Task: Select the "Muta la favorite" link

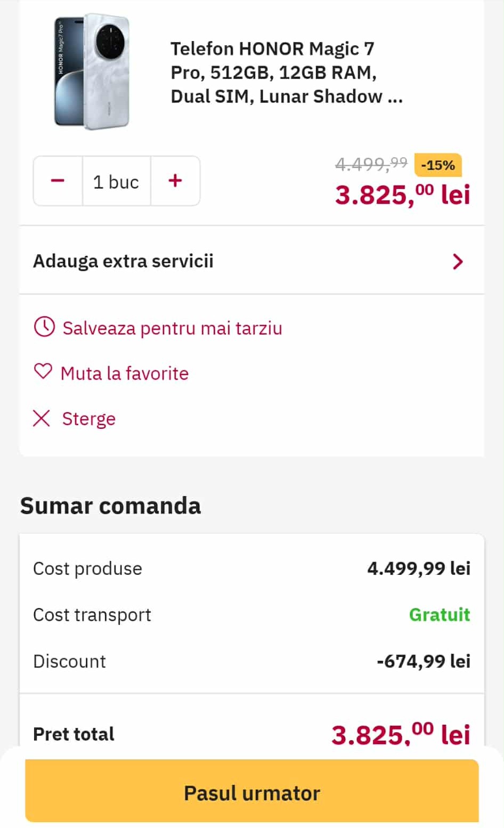Action: coord(125,374)
